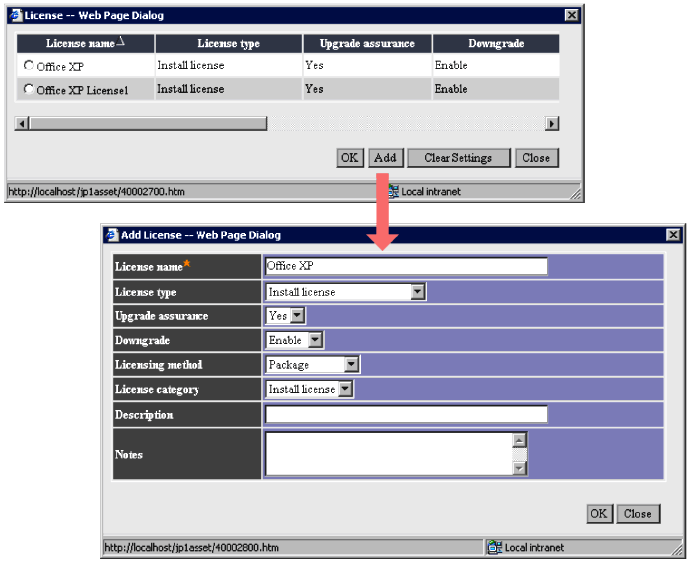Click Close button in the License dialog

point(535,158)
